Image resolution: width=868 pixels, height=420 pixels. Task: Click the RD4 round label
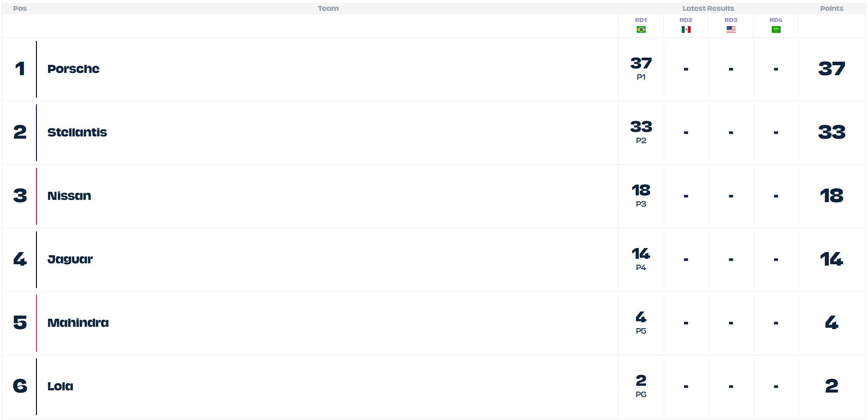pos(776,20)
